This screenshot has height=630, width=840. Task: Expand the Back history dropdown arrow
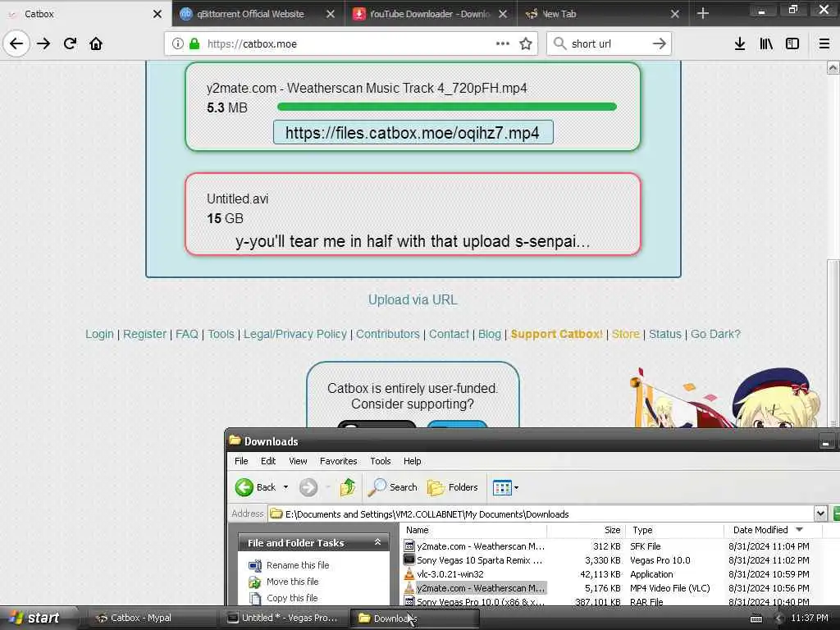285,487
